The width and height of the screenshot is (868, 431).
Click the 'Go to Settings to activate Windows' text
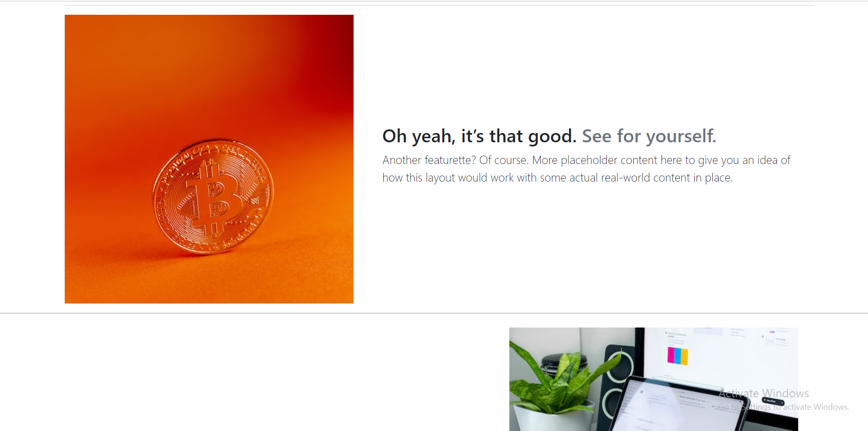pos(784,407)
